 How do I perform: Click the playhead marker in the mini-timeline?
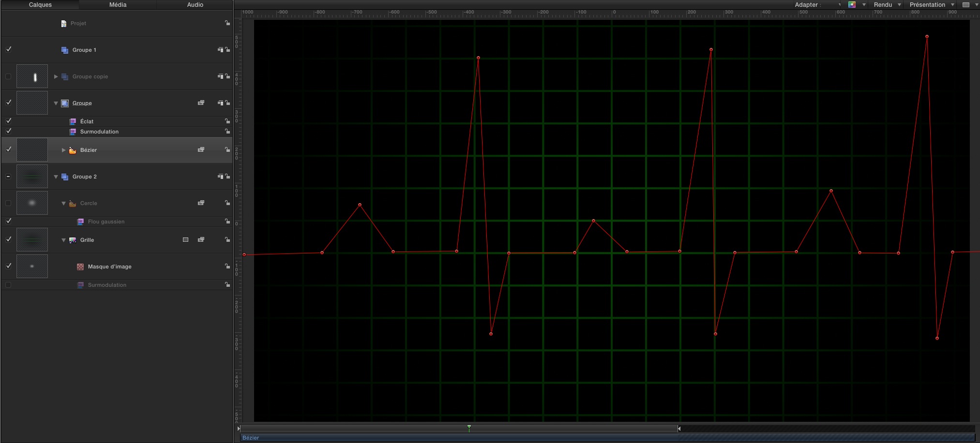coord(468,428)
